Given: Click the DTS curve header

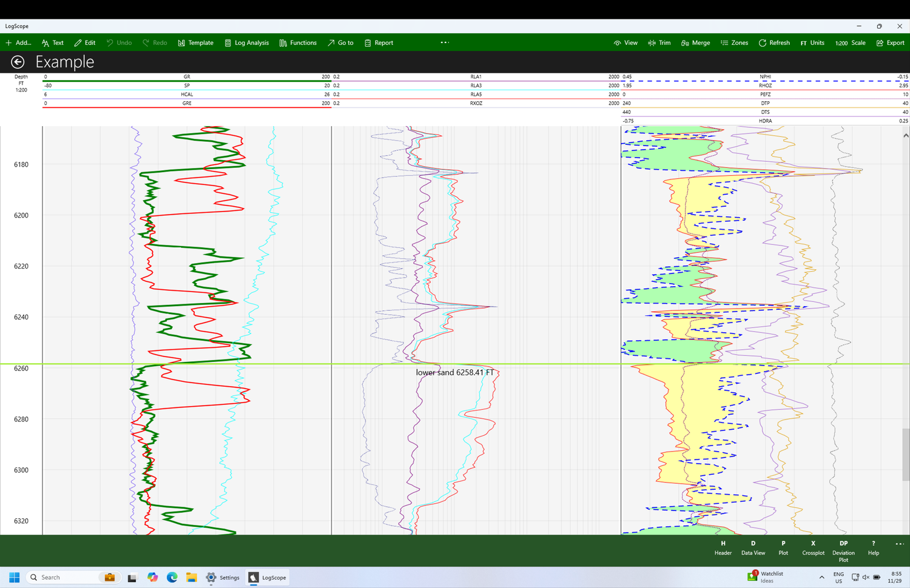Looking at the screenshot, I should tap(765, 112).
